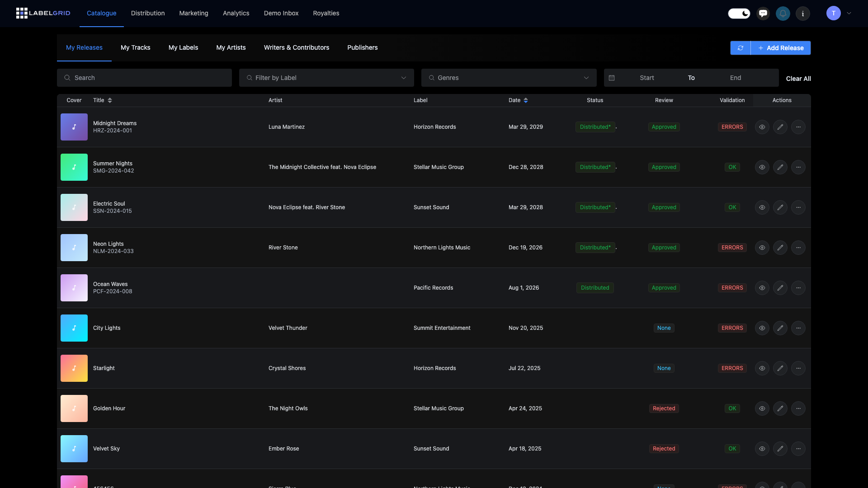
Task: Click the Start date field
Action: coord(647,78)
